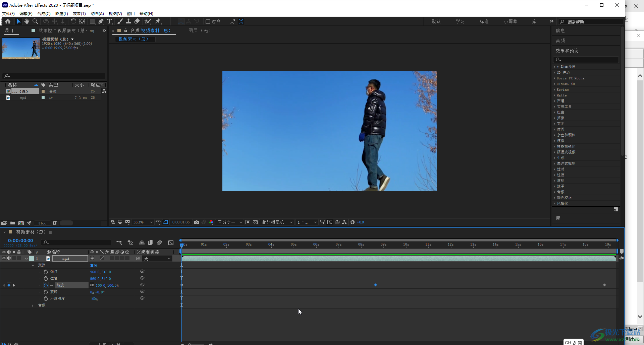Image resolution: width=644 pixels, height=345 pixels.
Task: Switch to the 标准 workspace
Action: (x=484, y=22)
